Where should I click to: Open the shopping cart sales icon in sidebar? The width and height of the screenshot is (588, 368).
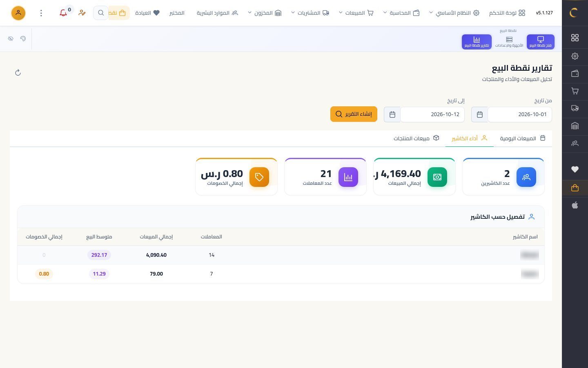tap(575, 91)
